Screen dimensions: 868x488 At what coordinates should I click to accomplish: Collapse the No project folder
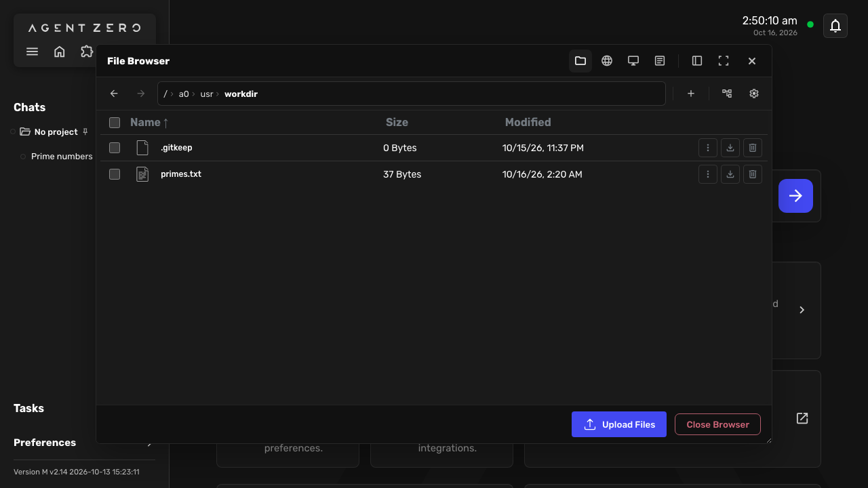25,131
